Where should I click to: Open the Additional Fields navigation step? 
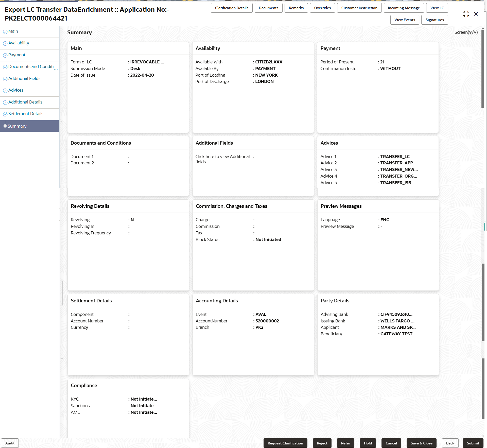point(24,78)
